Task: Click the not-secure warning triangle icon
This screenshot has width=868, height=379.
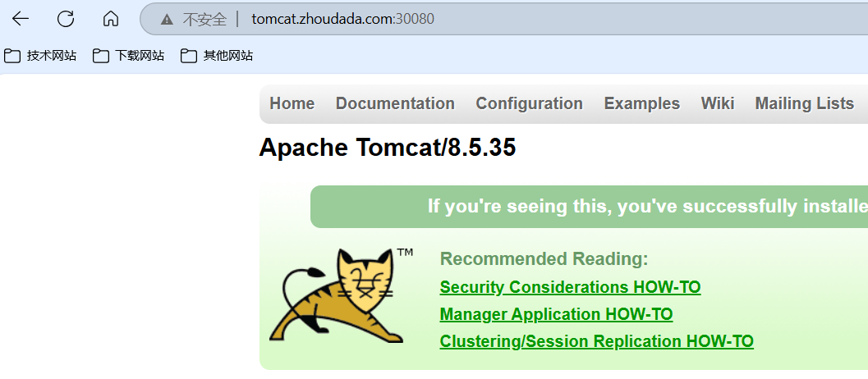Action: tap(167, 19)
